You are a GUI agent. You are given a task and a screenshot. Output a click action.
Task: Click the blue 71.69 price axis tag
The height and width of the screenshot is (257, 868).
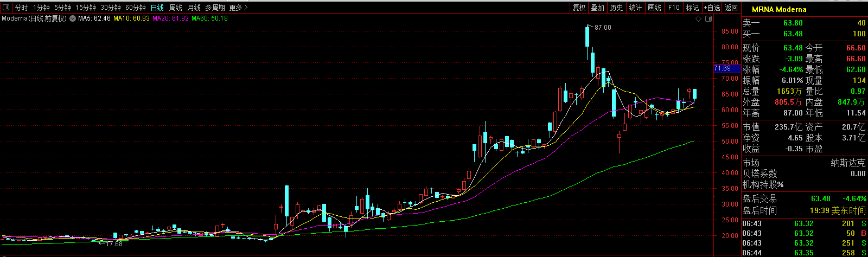tap(726, 68)
